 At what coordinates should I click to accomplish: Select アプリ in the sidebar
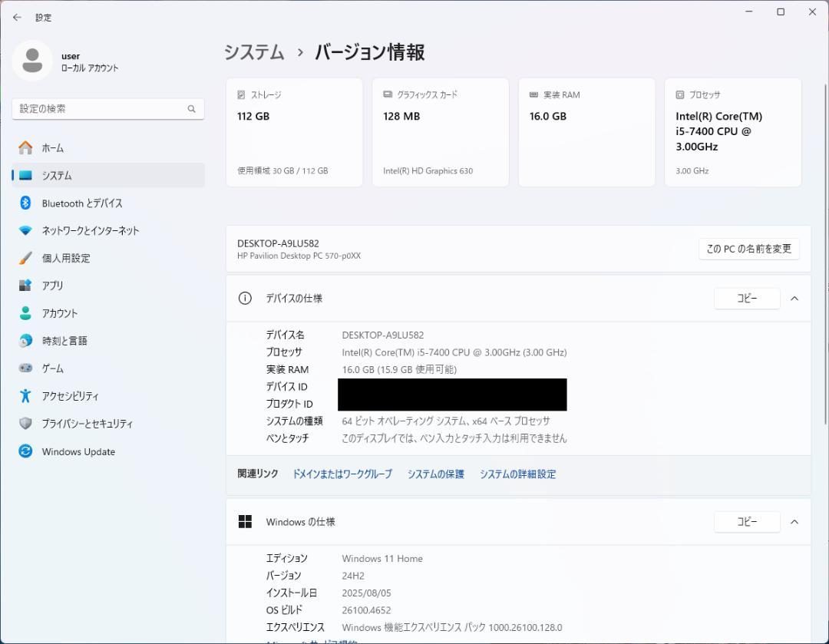108,286
